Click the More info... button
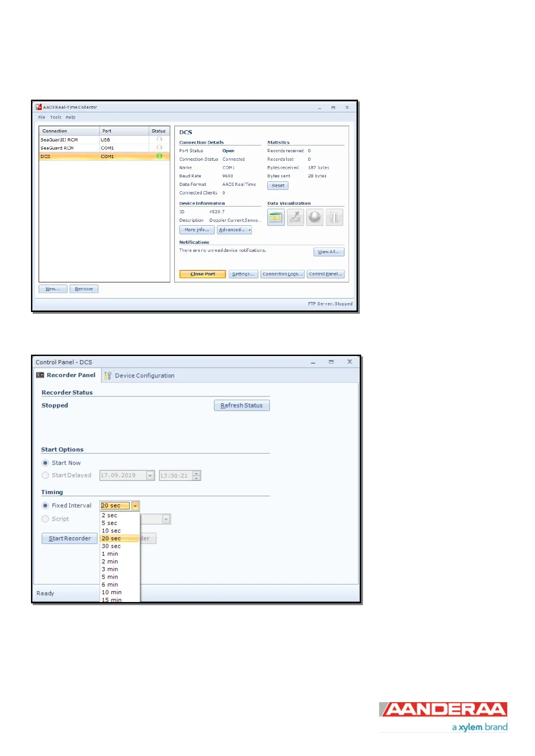Screen dimensions: 535x756 pyautogui.click(x=197, y=230)
